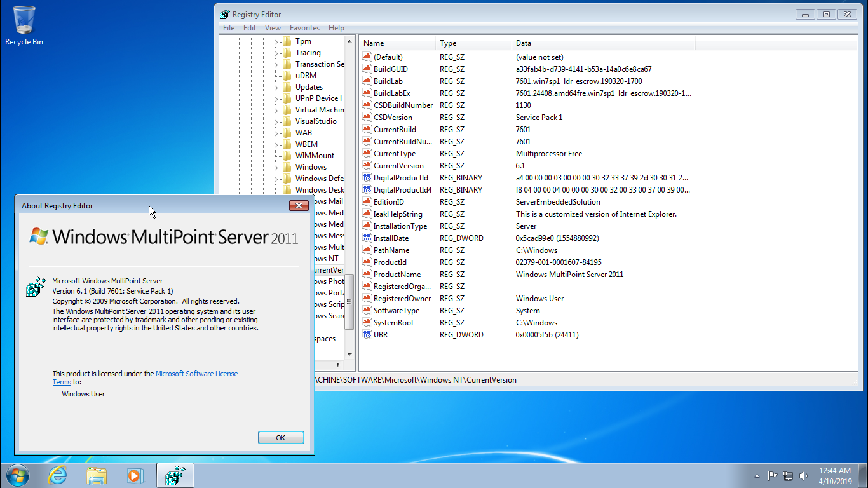This screenshot has height=488, width=868.
Task: Open Windows Explorer from taskbar
Action: 97,475
